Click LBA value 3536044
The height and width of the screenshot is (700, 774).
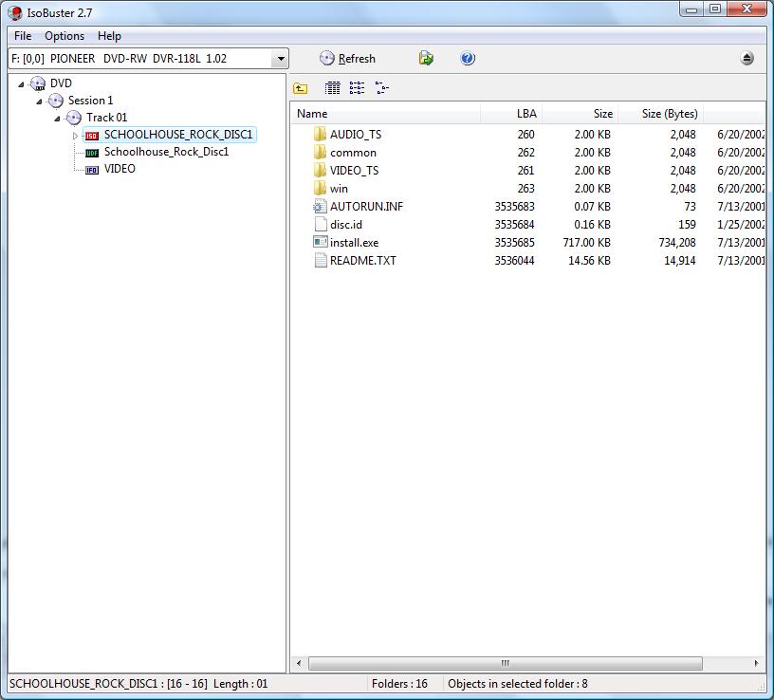point(514,261)
